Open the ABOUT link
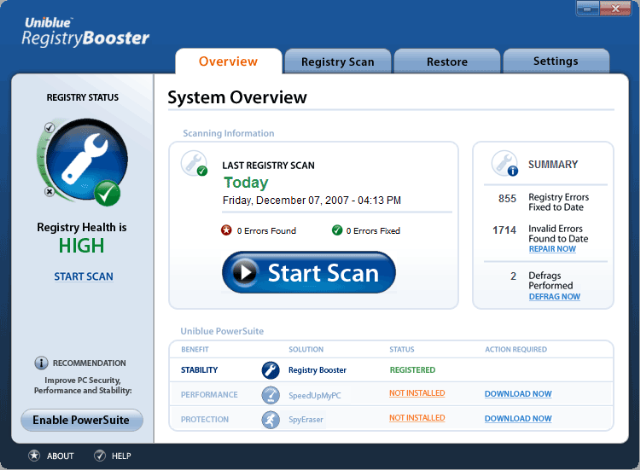 pos(60,456)
